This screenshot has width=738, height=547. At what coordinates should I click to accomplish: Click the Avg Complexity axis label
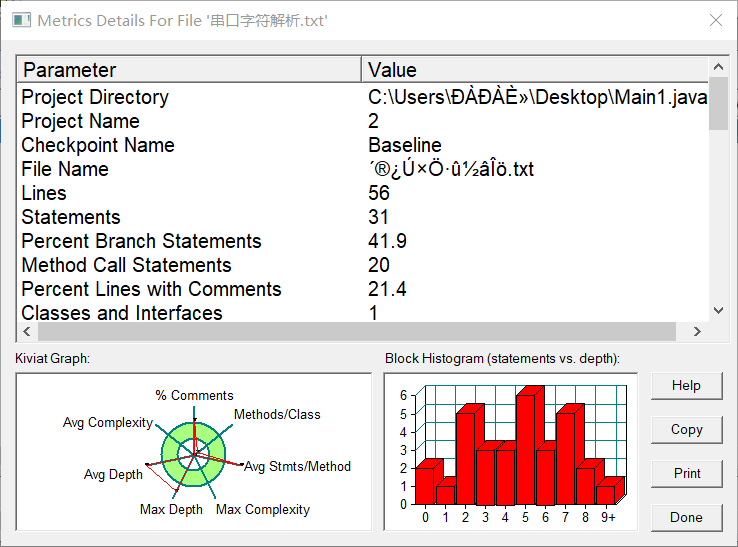pyautogui.click(x=108, y=422)
